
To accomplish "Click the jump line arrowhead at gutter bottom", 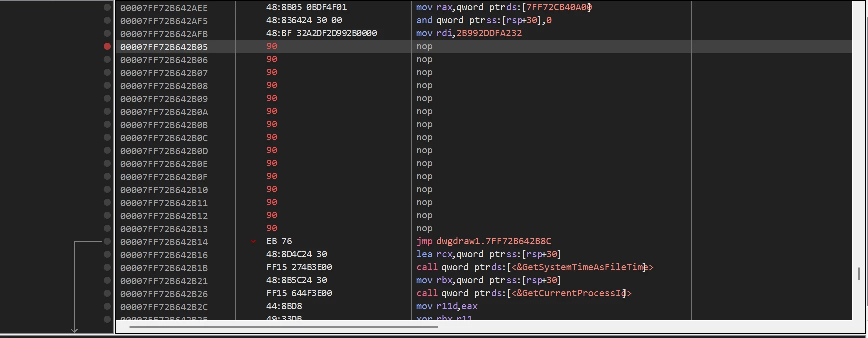I will 74,330.
